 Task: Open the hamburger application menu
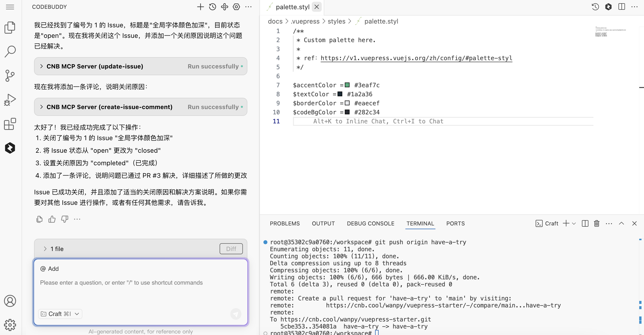pos(10,7)
